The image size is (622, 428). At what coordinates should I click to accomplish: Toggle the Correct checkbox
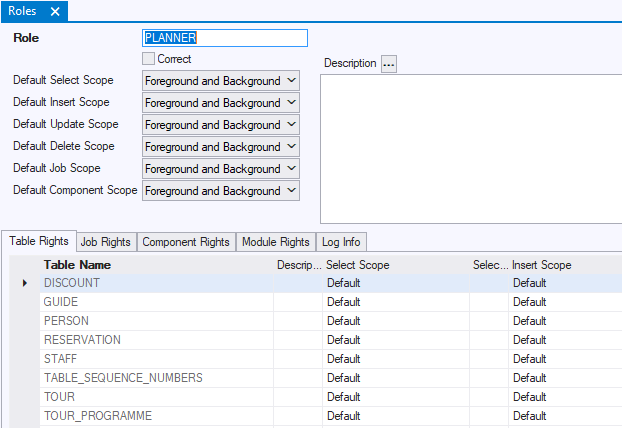coord(149,59)
